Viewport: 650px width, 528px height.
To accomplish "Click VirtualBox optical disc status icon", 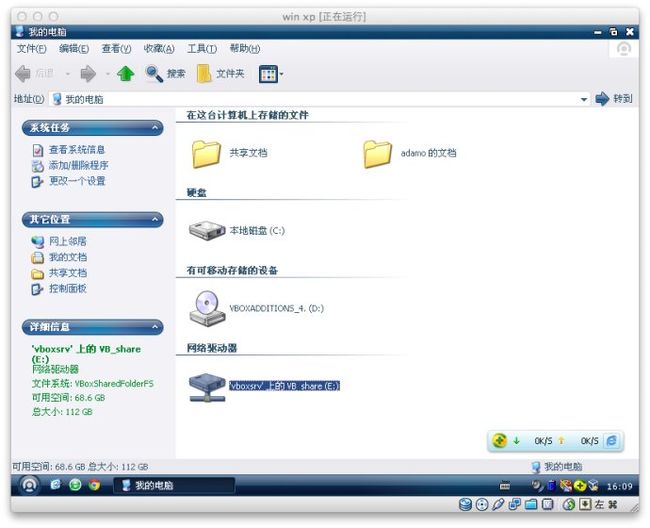I will [482, 504].
